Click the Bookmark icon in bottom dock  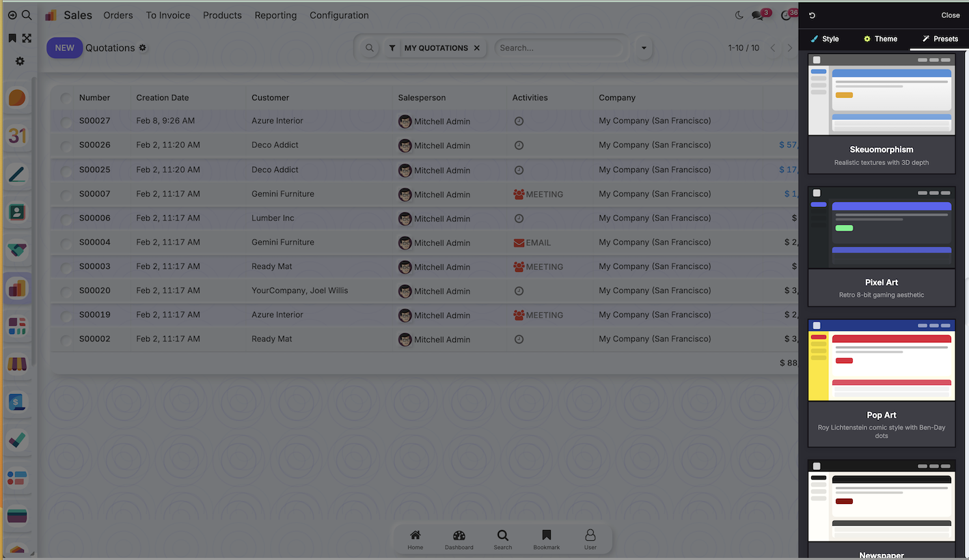pyautogui.click(x=546, y=539)
